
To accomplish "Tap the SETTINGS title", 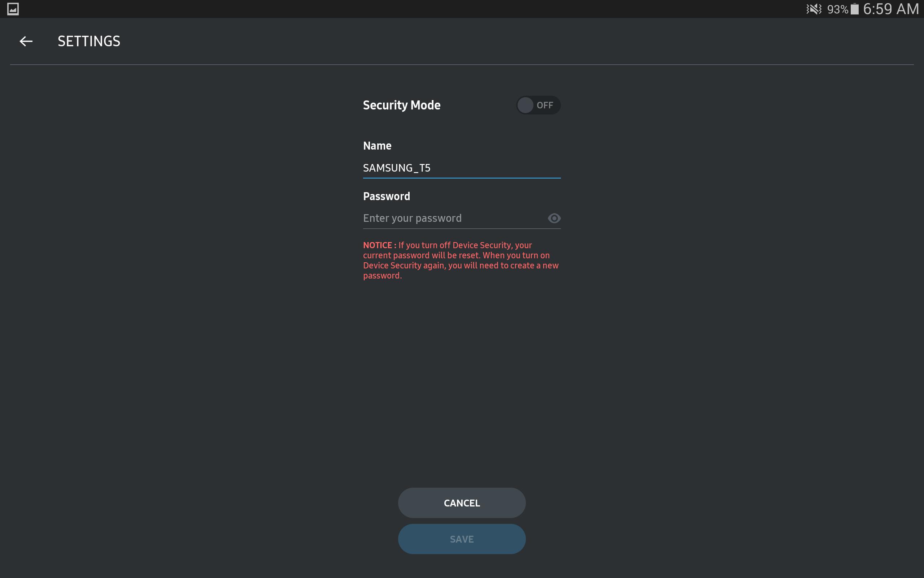I will pyautogui.click(x=89, y=41).
